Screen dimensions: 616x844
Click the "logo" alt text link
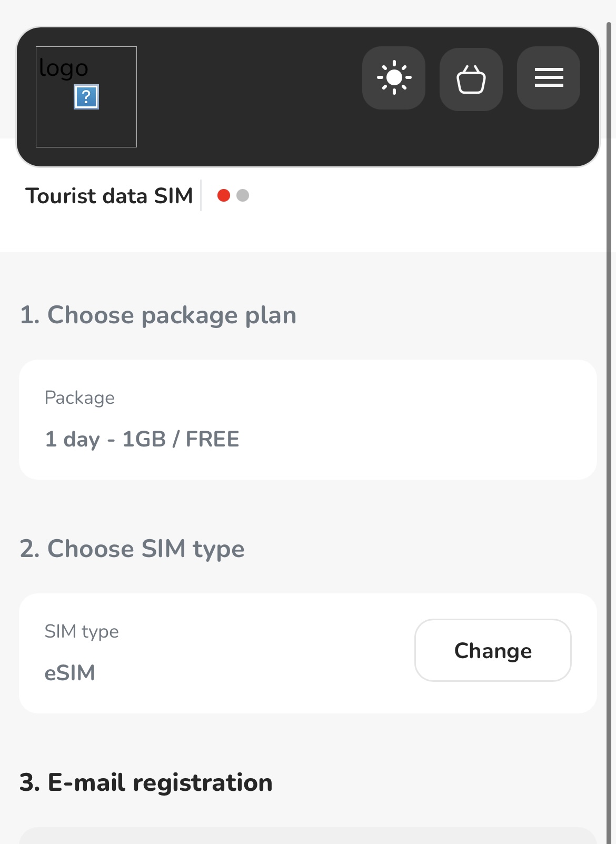(64, 68)
